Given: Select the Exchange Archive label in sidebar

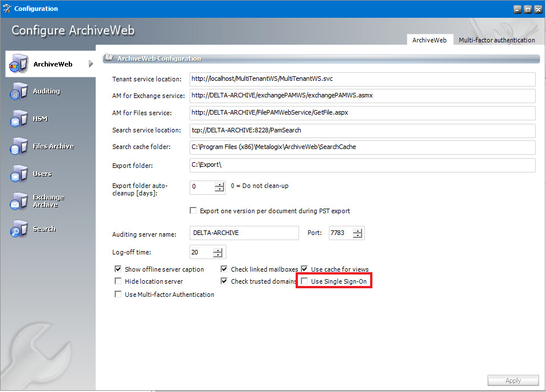Looking at the screenshot, I should (x=48, y=201).
